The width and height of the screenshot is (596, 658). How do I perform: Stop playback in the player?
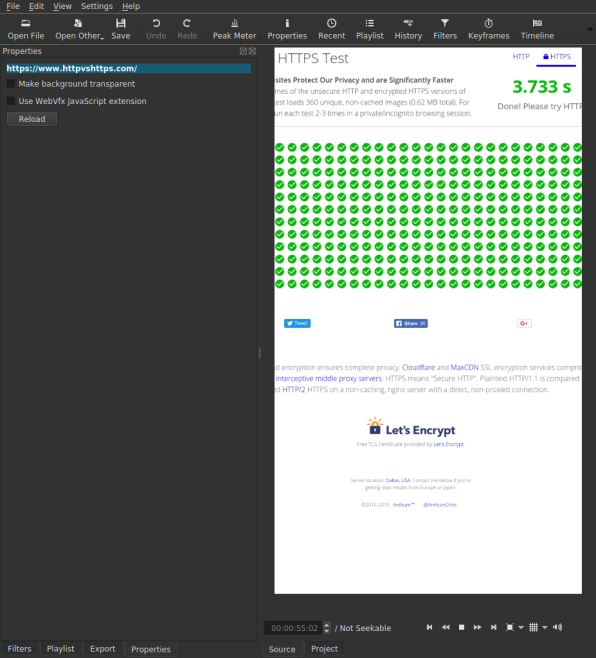pos(461,627)
